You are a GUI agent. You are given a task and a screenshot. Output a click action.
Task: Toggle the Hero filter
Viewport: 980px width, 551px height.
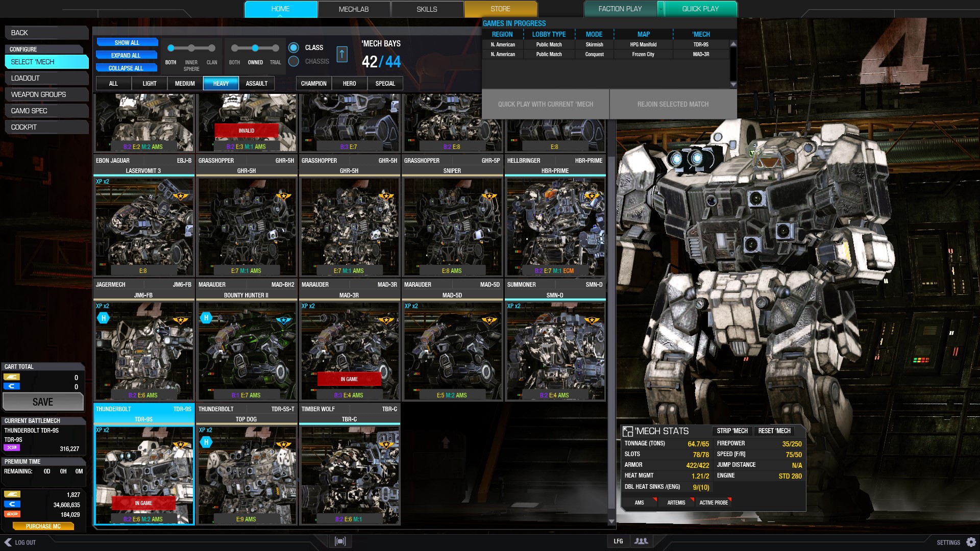(350, 84)
